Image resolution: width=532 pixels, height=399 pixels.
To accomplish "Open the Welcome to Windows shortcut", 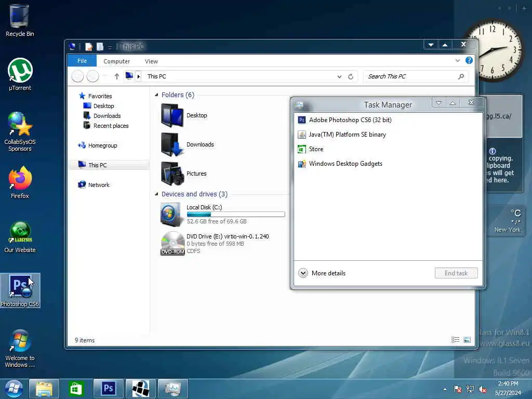I will pos(20,349).
